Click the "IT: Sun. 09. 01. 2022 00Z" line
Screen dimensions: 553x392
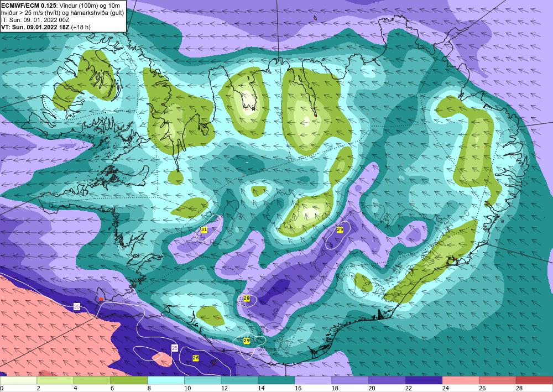pyautogui.click(x=35, y=20)
